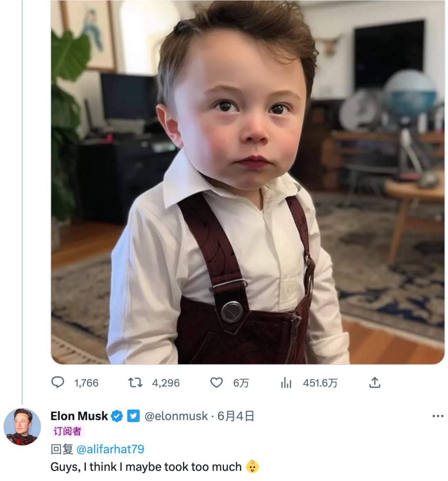
Task: Open the @elonmusk handle link
Action: pos(176,416)
